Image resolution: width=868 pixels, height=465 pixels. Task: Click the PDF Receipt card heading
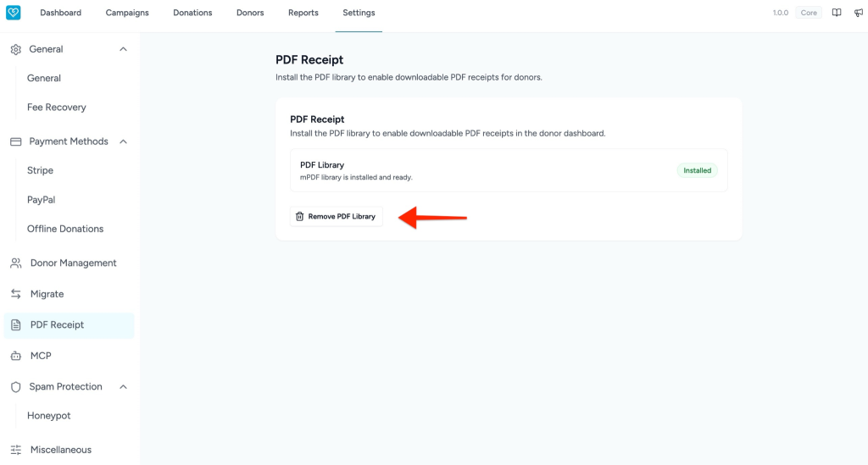[317, 119]
